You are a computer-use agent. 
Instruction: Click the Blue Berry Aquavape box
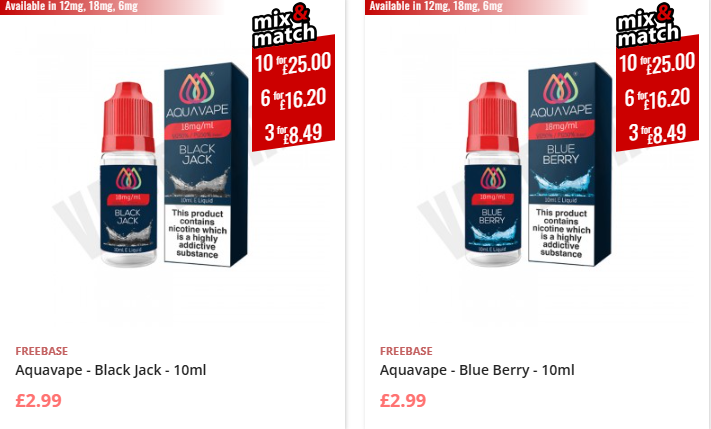570,164
